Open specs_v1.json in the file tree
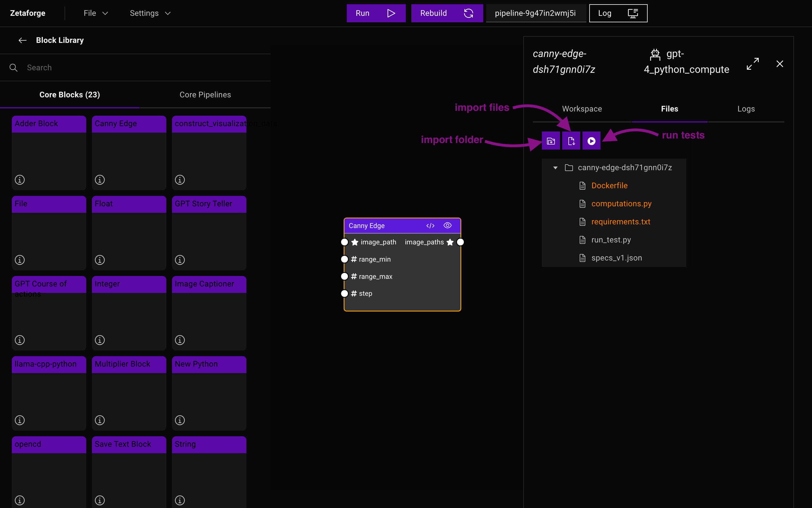The image size is (812, 508). coord(617,258)
